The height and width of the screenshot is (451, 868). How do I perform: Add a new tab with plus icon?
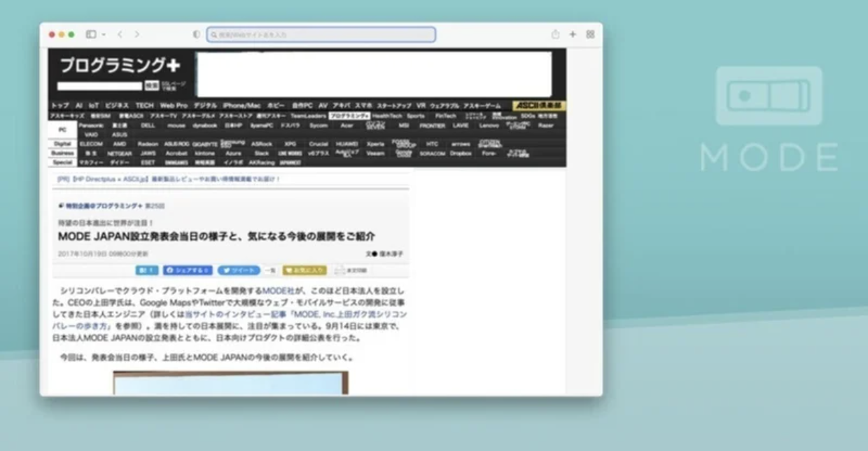click(573, 34)
